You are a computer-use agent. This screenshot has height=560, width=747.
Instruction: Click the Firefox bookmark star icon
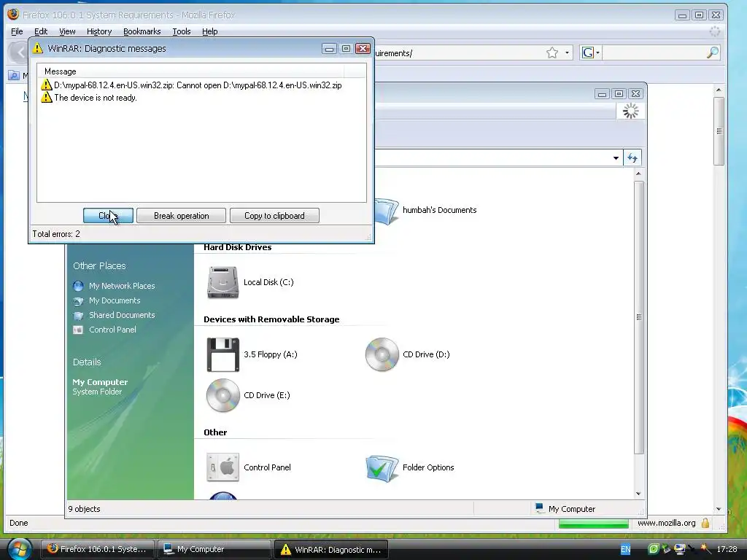click(x=552, y=52)
